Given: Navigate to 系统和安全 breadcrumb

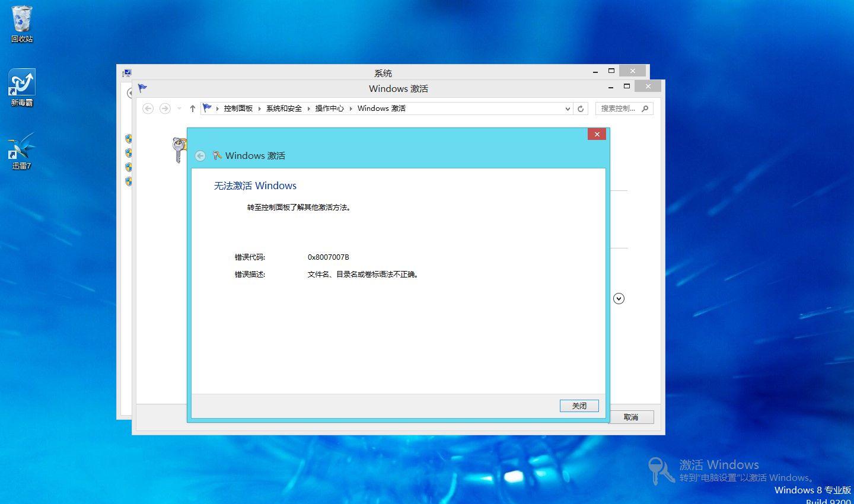Looking at the screenshot, I should 284,109.
